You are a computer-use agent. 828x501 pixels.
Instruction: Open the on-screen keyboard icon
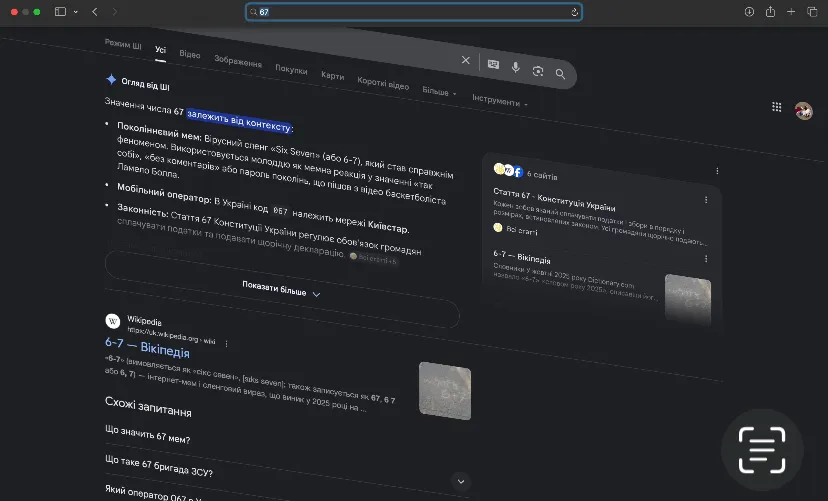(x=493, y=64)
